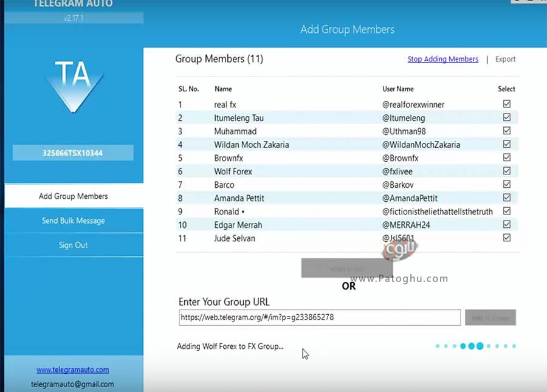The width and height of the screenshot is (547, 392).
Task: Select the username '@Uthman98'
Action: pos(404,131)
